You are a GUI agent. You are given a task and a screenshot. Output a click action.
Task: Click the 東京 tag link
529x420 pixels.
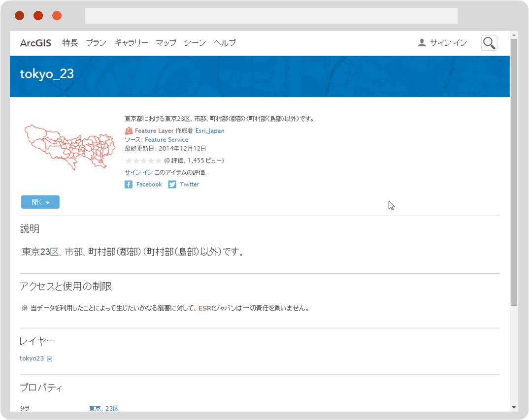click(x=95, y=409)
